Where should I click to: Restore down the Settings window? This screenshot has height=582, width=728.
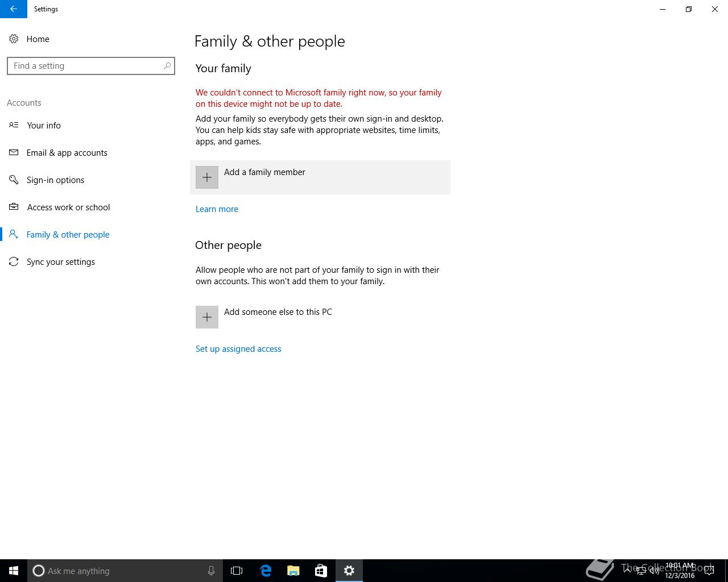coord(689,9)
